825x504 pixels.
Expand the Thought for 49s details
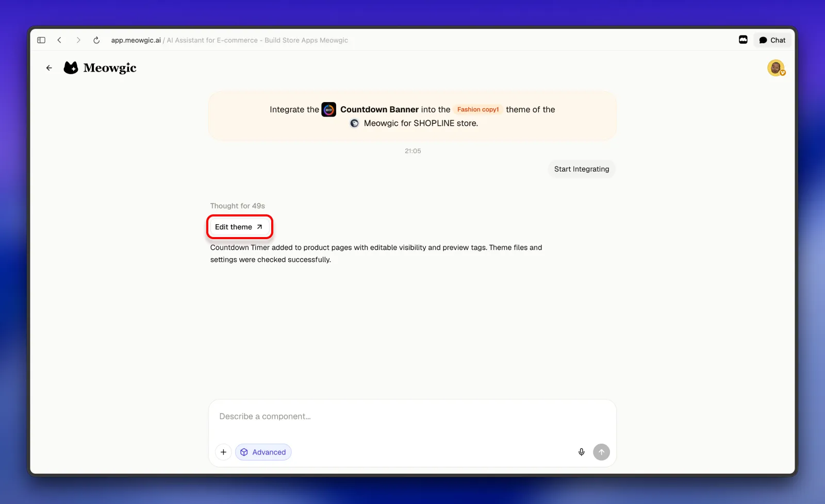click(238, 206)
